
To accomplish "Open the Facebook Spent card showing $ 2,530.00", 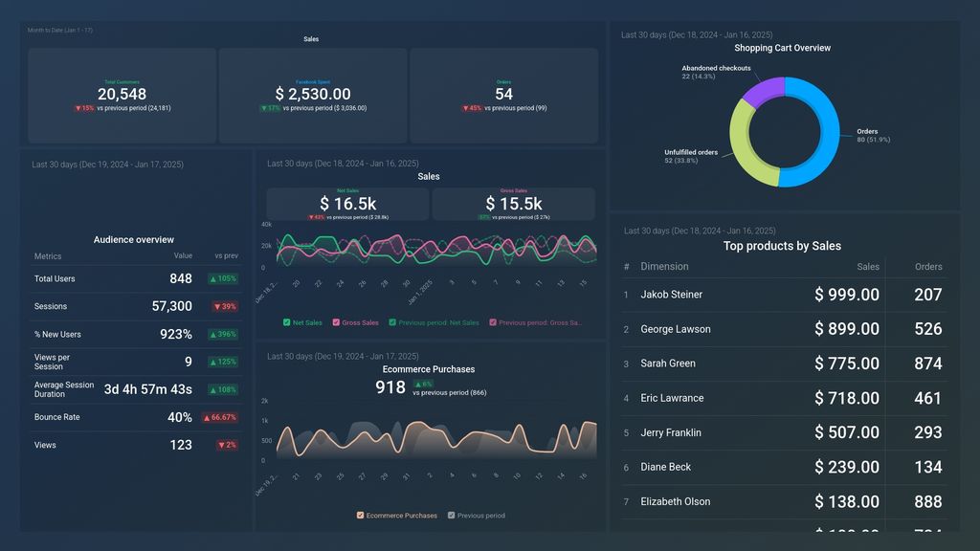I will coord(313,96).
